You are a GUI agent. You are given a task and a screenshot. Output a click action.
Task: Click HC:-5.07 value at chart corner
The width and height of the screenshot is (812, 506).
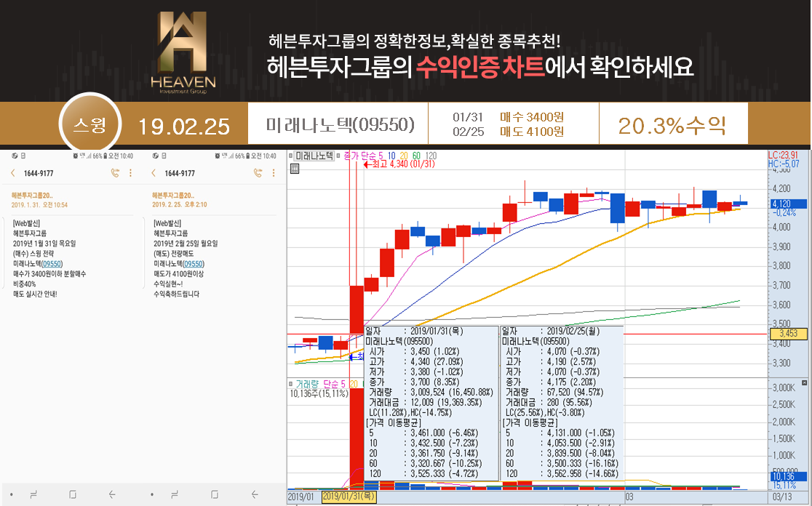(784, 164)
